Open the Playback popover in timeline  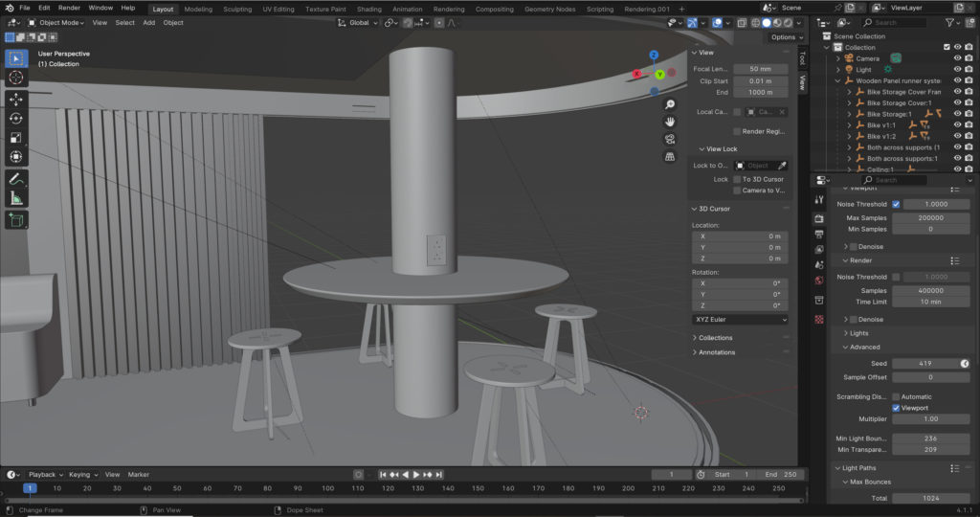coord(44,474)
